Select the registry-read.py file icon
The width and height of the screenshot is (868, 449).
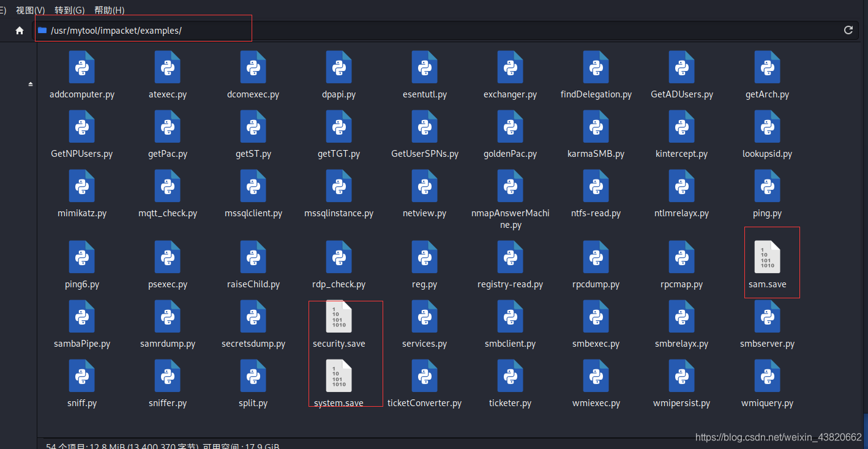pyautogui.click(x=511, y=257)
